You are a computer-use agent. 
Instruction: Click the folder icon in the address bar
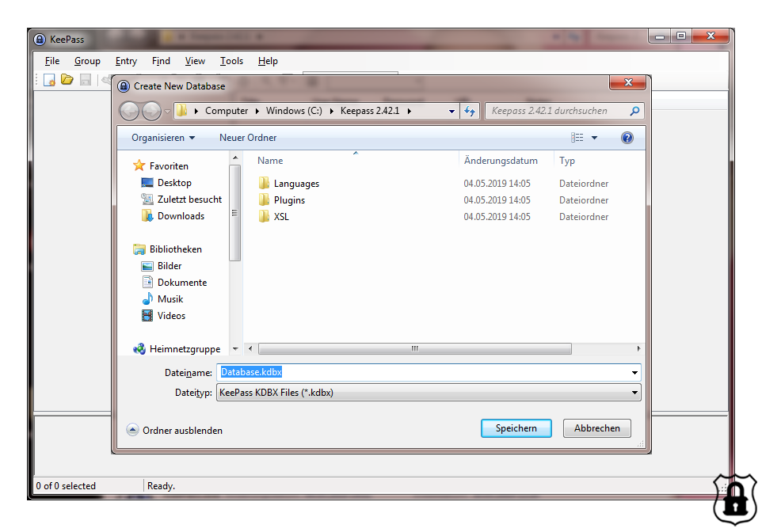(181, 111)
